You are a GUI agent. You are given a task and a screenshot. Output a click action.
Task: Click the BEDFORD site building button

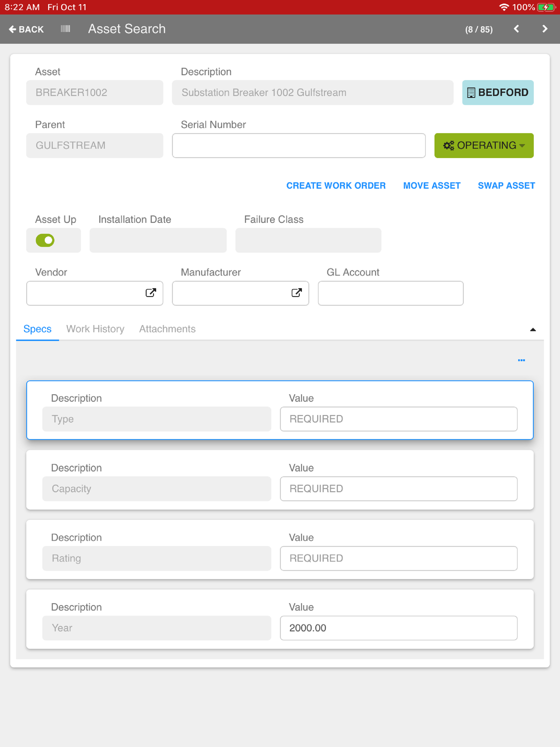click(x=497, y=92)
